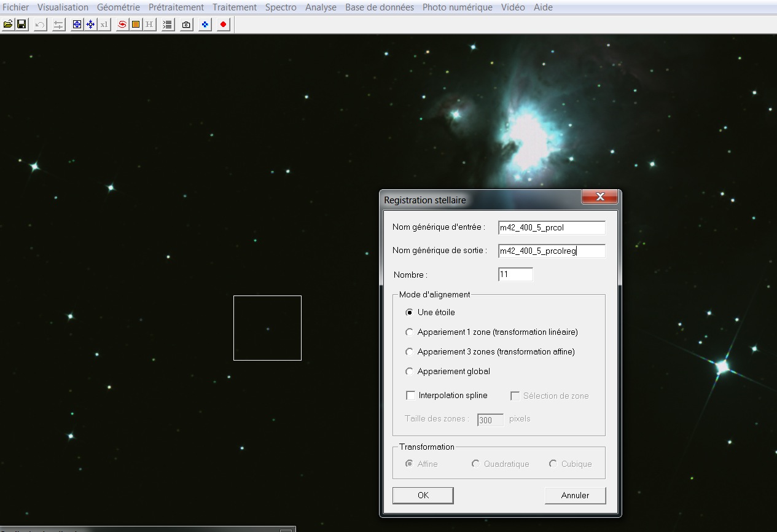777x532 pixels.
Task: Open the Géométrie menu
Action: coord(118,7)
